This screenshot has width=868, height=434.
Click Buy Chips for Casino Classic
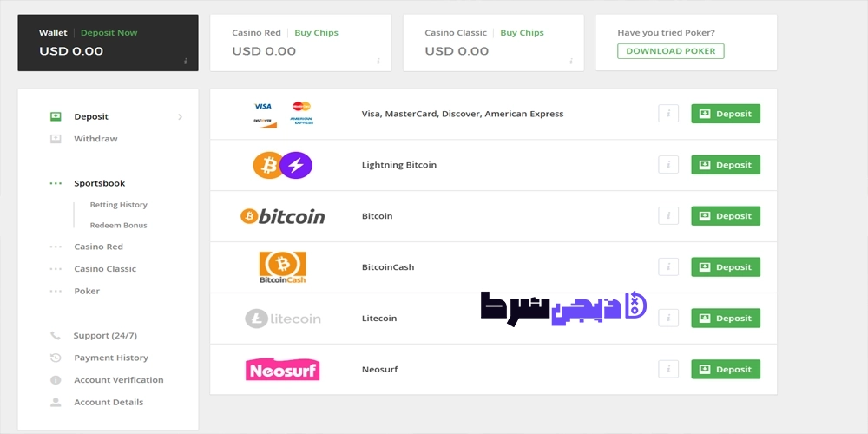pos(522,33)
